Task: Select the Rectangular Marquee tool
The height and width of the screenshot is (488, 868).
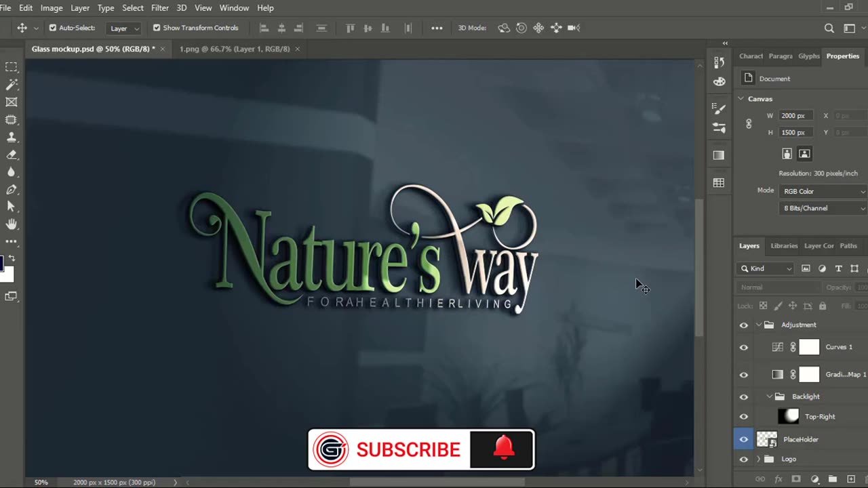Action: [12, 67]
